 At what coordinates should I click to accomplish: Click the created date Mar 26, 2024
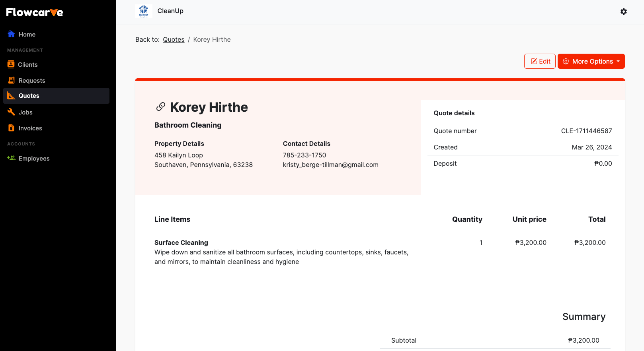[x=592, y=147]
